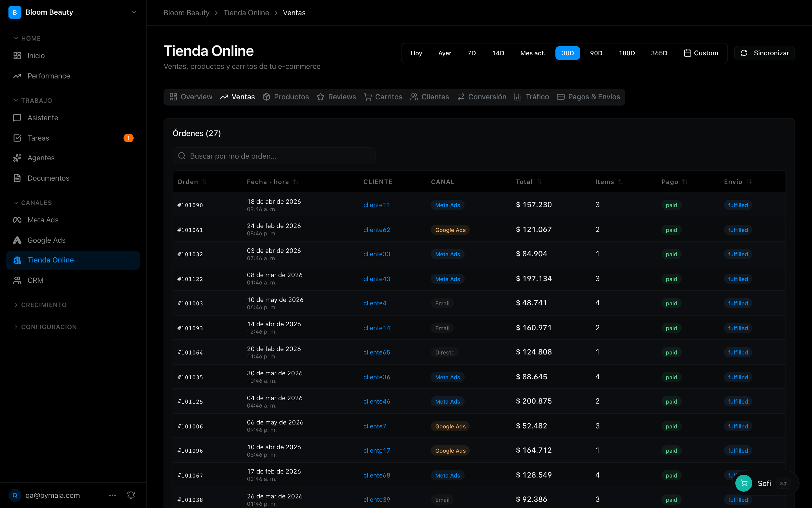
Task: Switch to the Overview tab
Action: [x=191, y=97]
